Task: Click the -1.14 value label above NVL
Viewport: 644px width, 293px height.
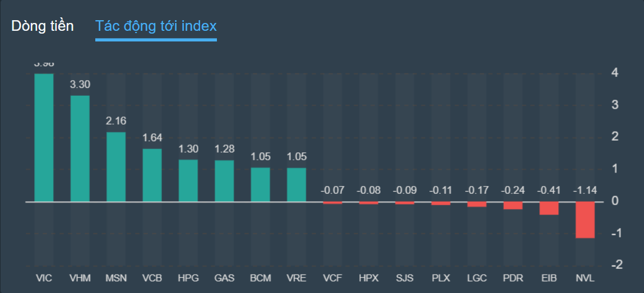Action: (x=585, y=190)
